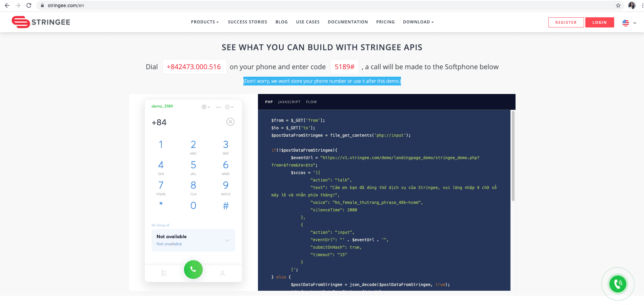
Task: Bookmark this page with the star
Action: [618, 5]
